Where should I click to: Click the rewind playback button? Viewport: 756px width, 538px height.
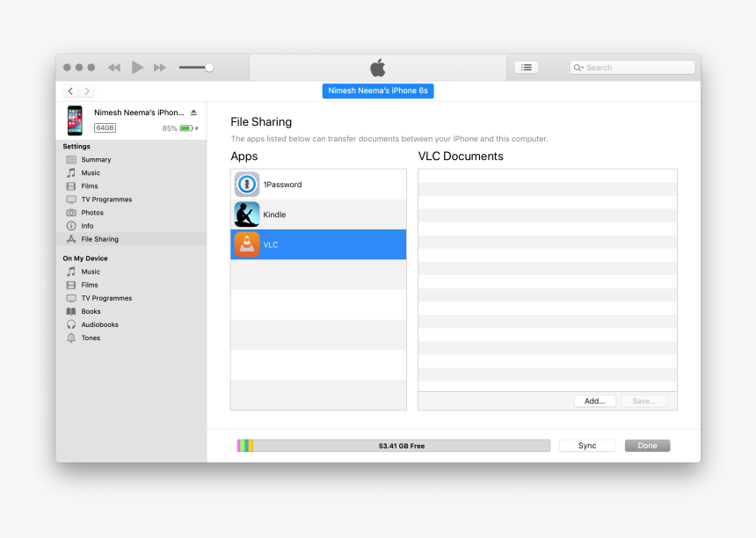(113, 68)
